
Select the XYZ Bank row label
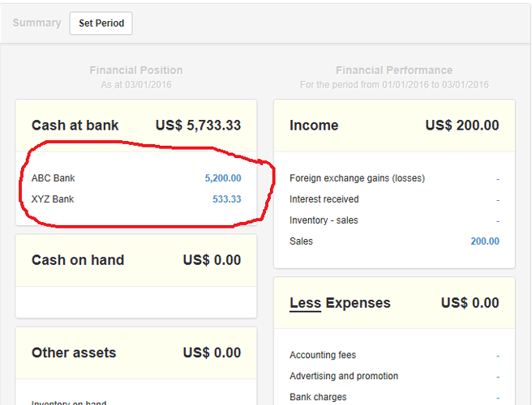coord(53,199)
